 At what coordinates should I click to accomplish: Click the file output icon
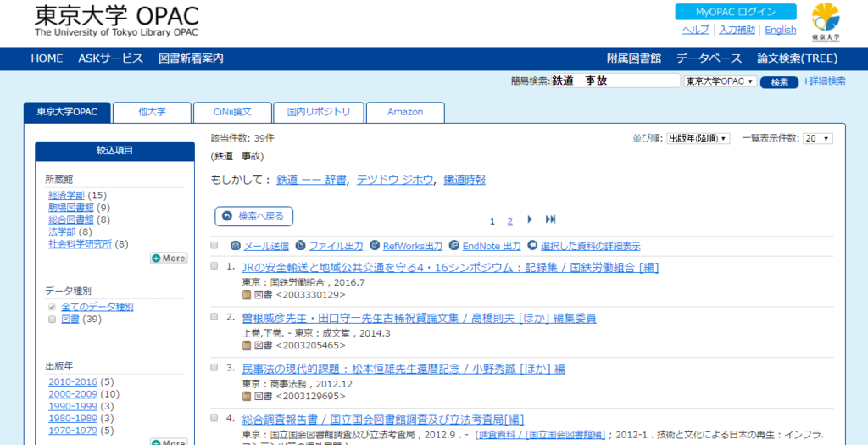coord(301,245)
